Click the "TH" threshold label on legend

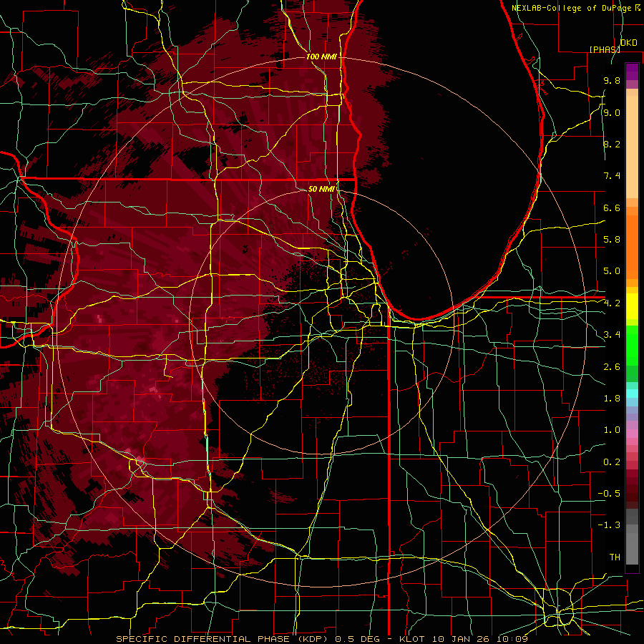click(615, 557)
